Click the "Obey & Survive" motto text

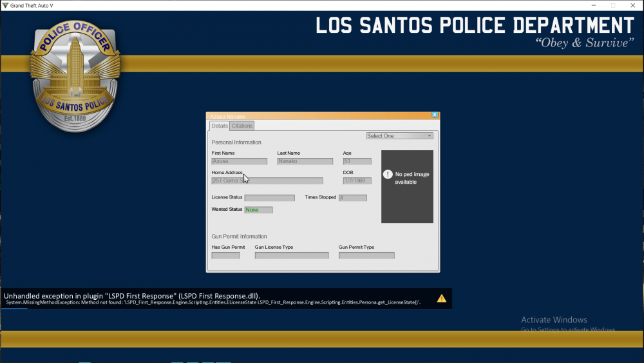pos(585,43)
